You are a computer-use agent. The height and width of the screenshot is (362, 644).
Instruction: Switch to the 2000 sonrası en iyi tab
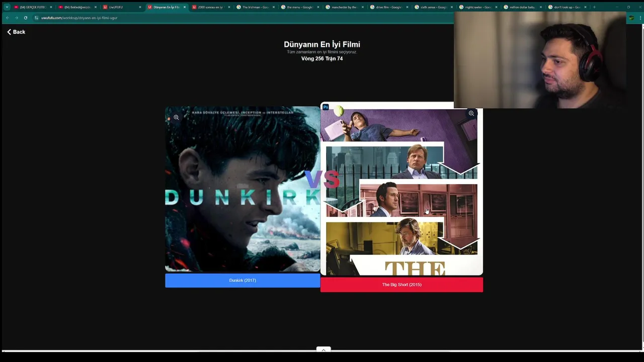[210, 7]
